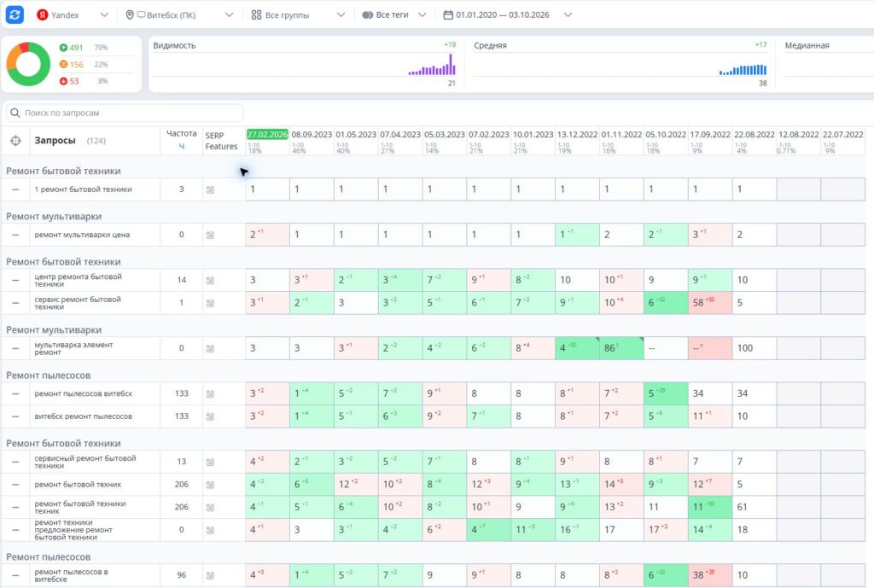
Task: Select the 22.08.2022 date column header
Action: pos(755,134)
